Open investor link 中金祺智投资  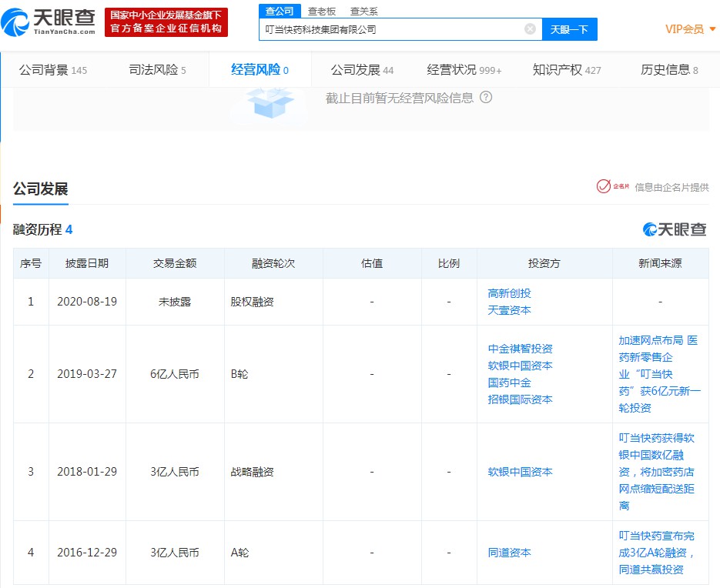[521, 349]
